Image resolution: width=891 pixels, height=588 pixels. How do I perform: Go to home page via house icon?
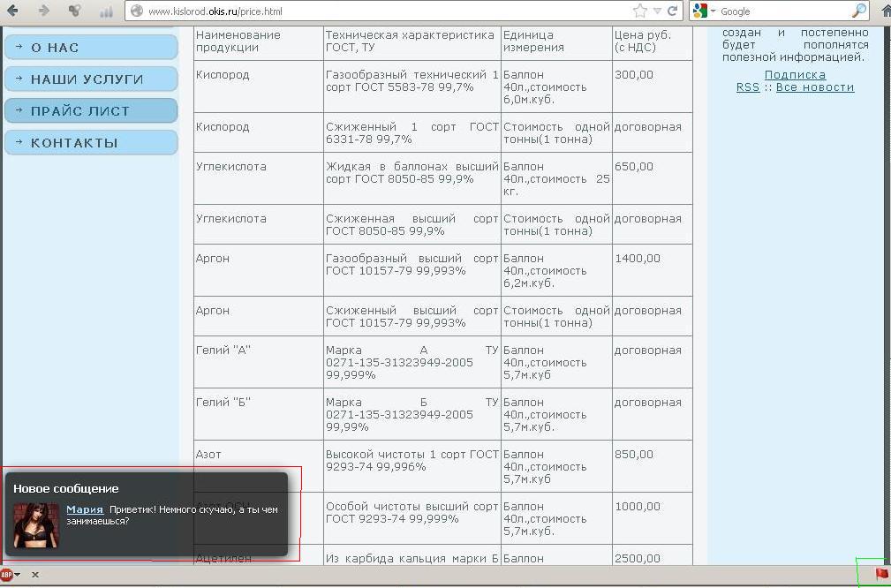[x=885, y=11]
